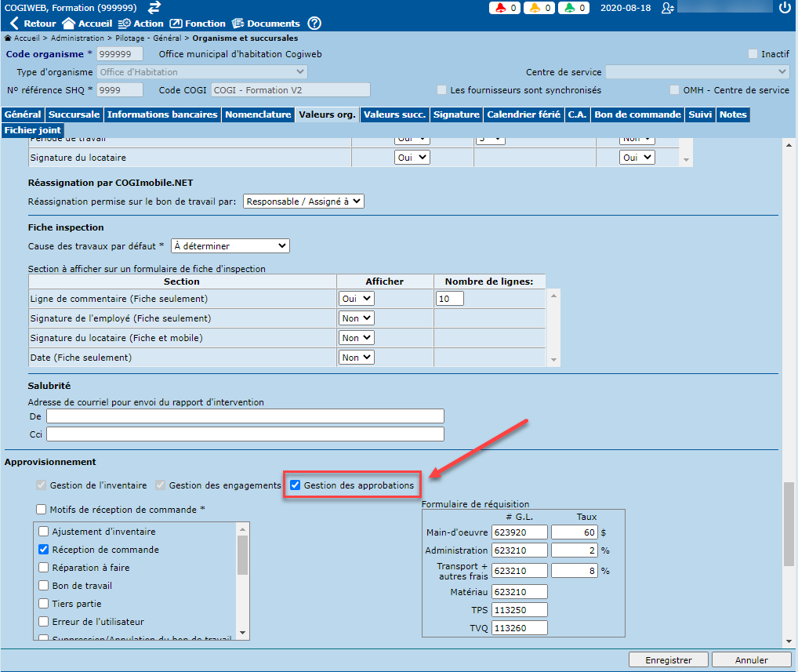Viewport: 798px width, 672px height.
Task: Click the switch organization arrows icon
Action: click(x=154, y=7)
